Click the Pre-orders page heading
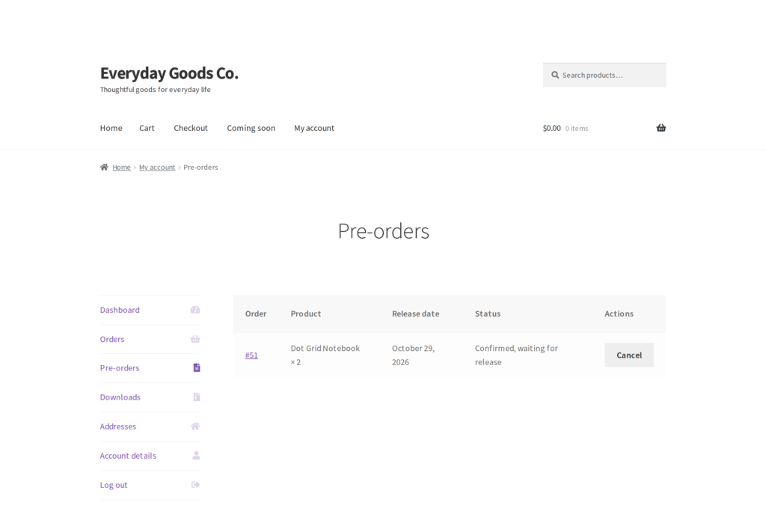 (384, 231)
